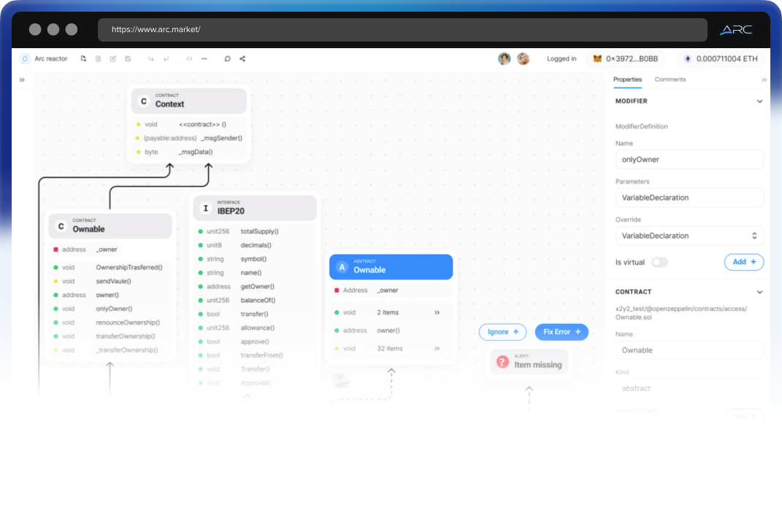Click the Ignore button

pos(502,332)
